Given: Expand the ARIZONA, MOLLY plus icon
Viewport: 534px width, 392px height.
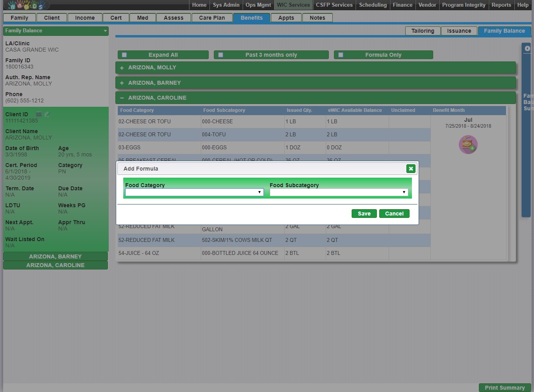Looking at the screenshot, I should [122, 68].
